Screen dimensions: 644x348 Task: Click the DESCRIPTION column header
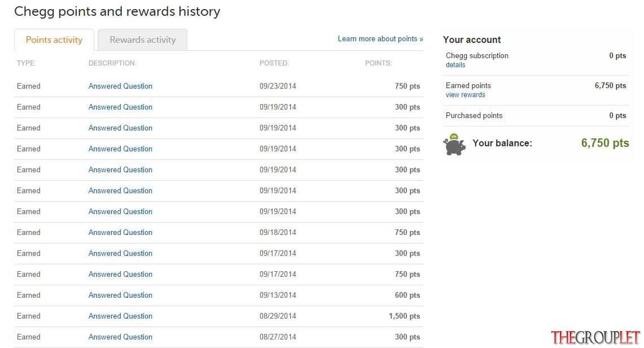(112, 63)
